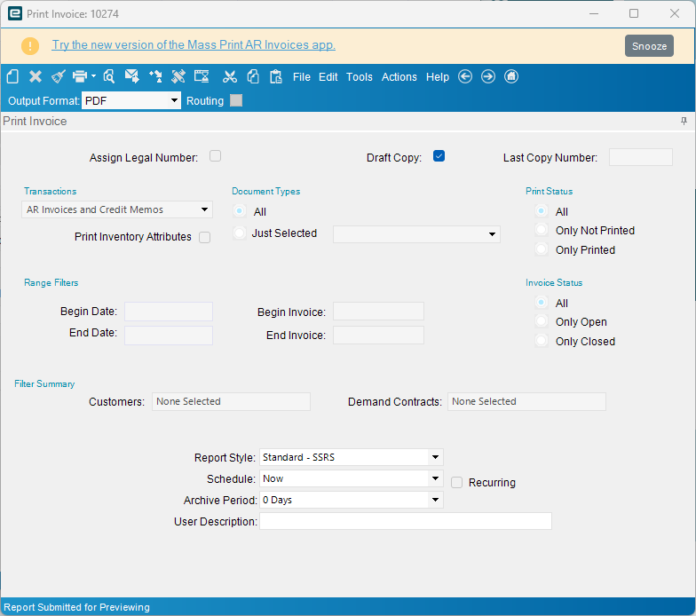696x616 pixels.
Task: Select All under Print Status
Action: (x=542, y=211)
